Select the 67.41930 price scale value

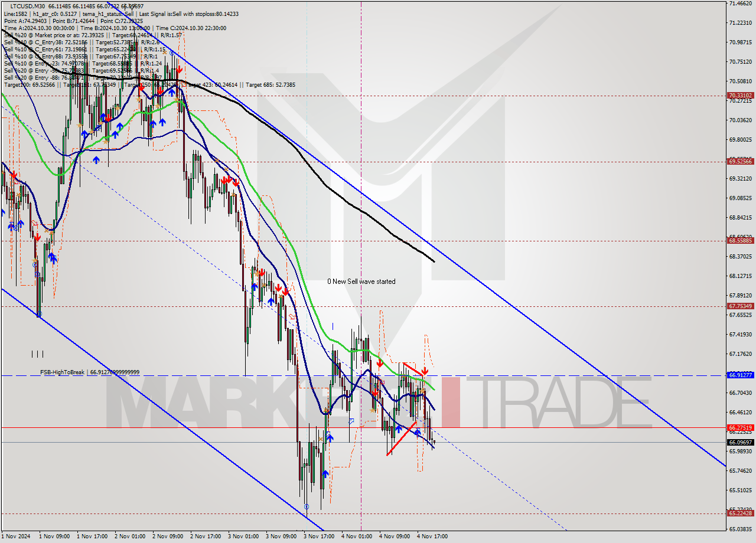pos(740,335)
